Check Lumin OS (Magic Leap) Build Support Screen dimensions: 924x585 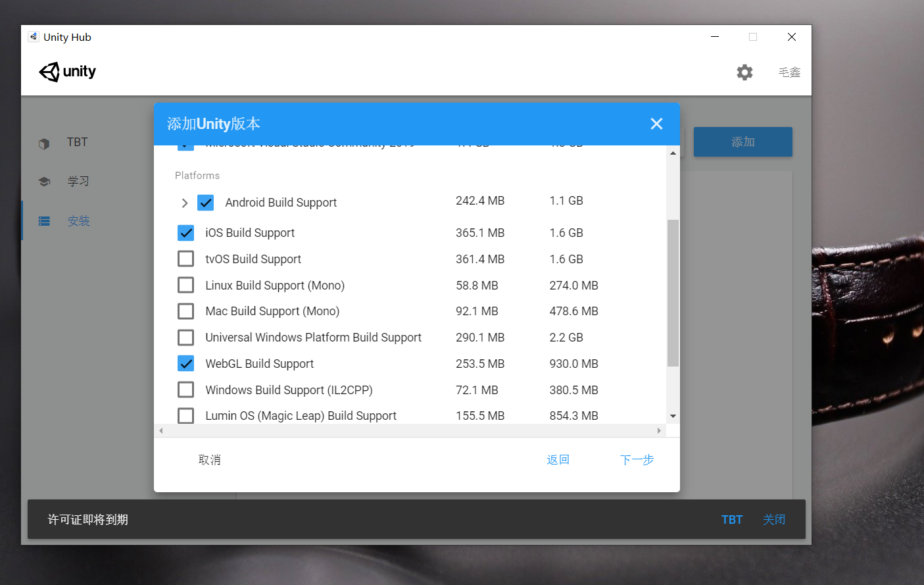[186, 416]
